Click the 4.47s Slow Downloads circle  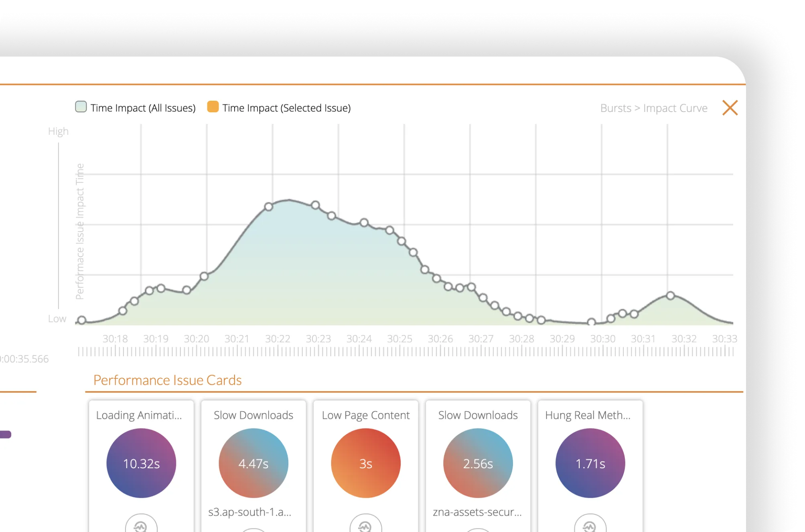pos(253,463)
